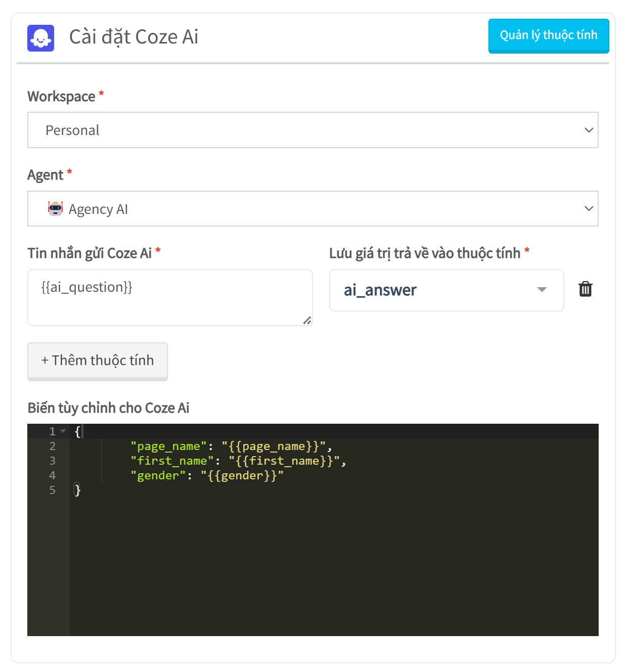Click the message textarea resize handle
This screenshot has width=628, height=672.
(307, 320)
